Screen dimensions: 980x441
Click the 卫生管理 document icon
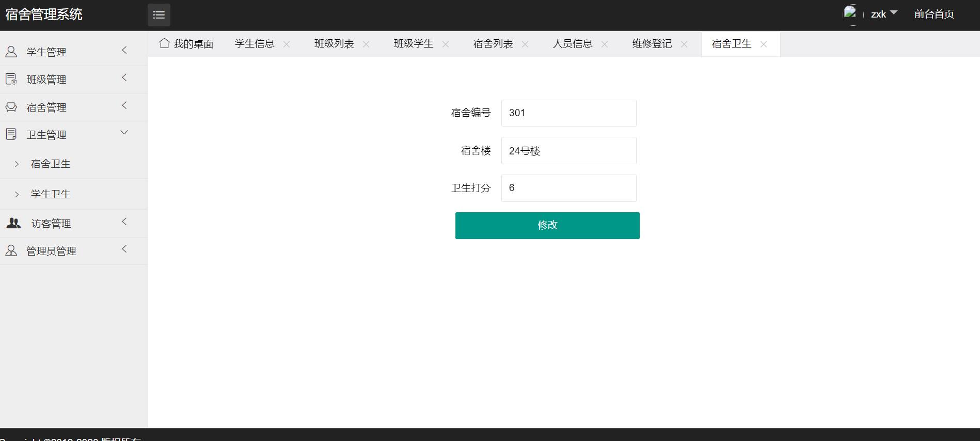[x=11, y=134]
